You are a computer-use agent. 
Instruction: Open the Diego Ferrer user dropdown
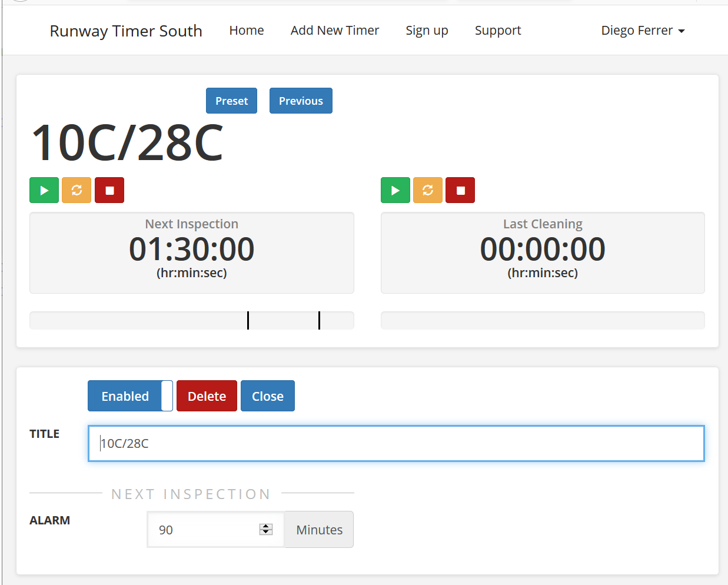[643, 31]
